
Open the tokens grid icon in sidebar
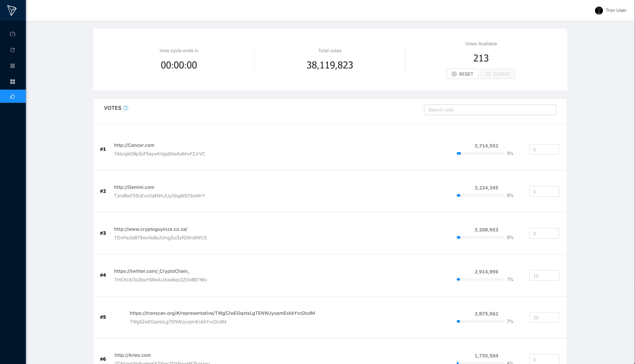[13, 81]
